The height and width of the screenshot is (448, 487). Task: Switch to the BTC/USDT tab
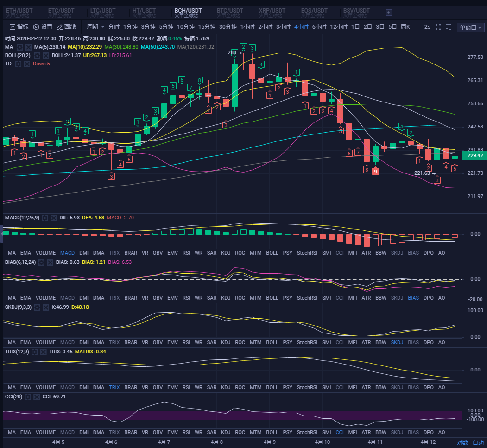pos(230,13)
